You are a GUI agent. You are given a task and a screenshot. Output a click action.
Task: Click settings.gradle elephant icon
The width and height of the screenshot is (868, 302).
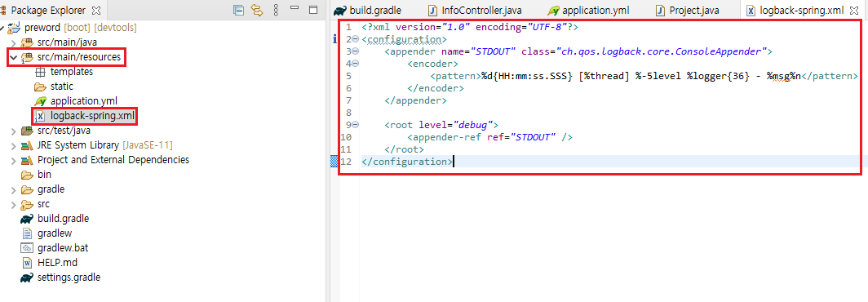point(27,278)
